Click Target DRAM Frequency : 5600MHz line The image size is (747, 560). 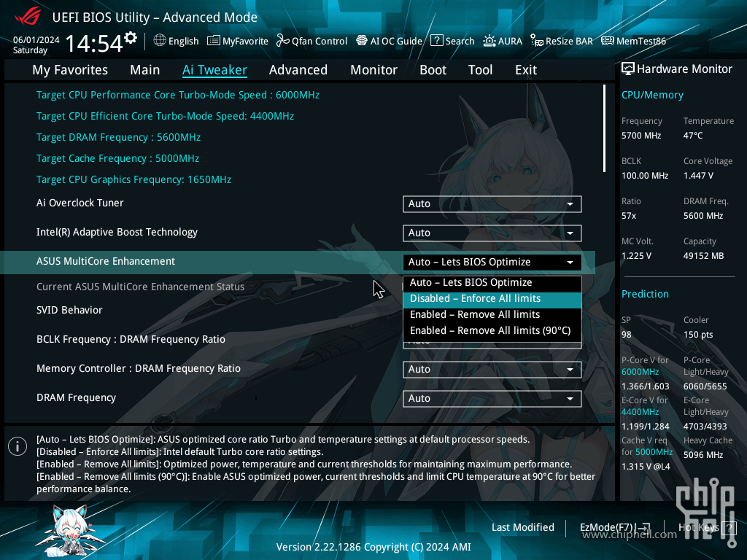click(119, 137)
